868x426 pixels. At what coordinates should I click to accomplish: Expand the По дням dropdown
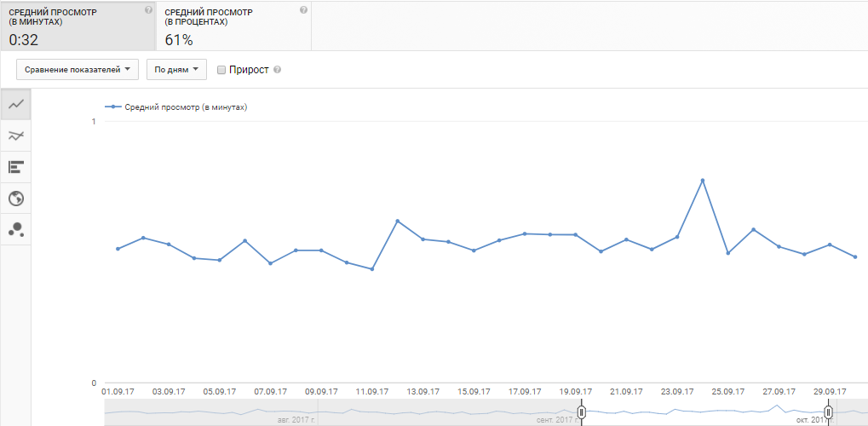tap(176, 70)
